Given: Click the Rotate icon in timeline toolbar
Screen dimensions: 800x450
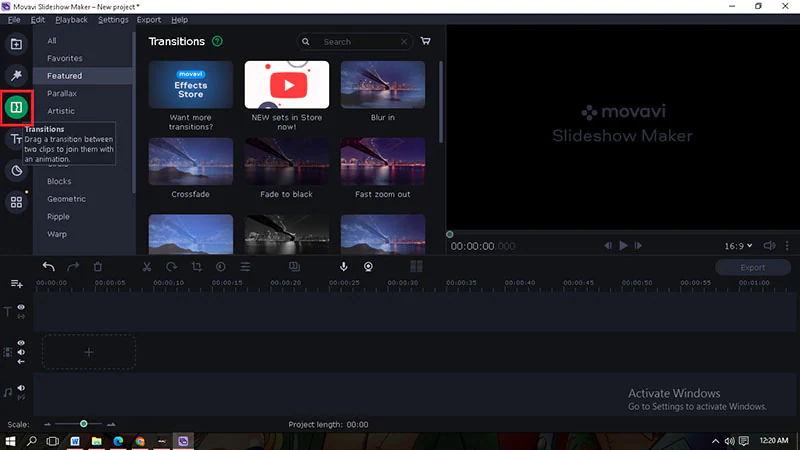Looking at the screenshot, I should point(171,266).
